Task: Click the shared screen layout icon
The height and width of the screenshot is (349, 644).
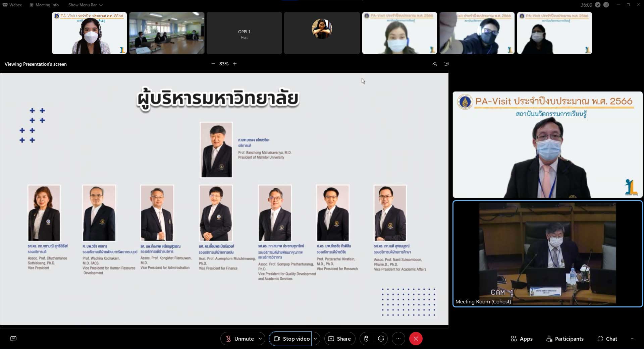Action: [446, 64]
